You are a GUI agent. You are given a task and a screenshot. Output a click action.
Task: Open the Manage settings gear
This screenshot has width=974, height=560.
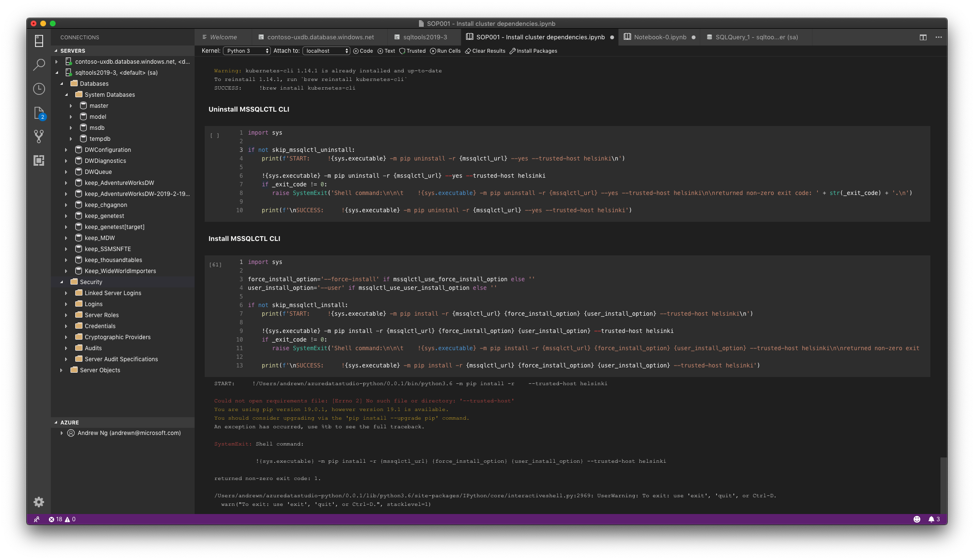coord(39,502)
